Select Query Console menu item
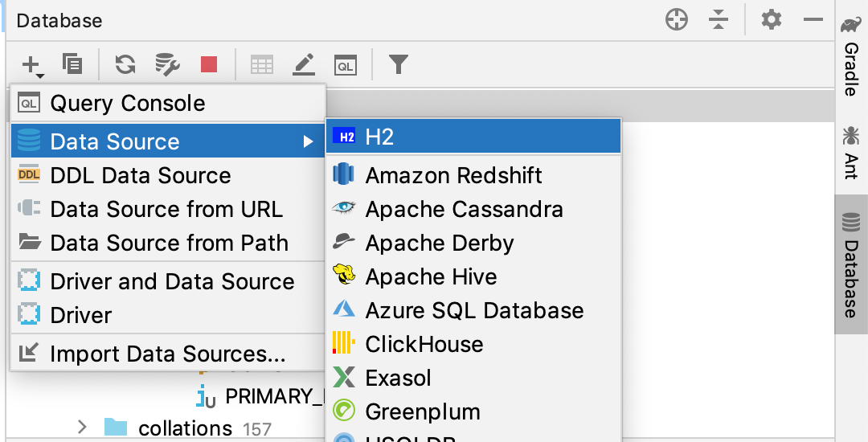The height and width of the screenshot is (442, 868). pos(168,104)
